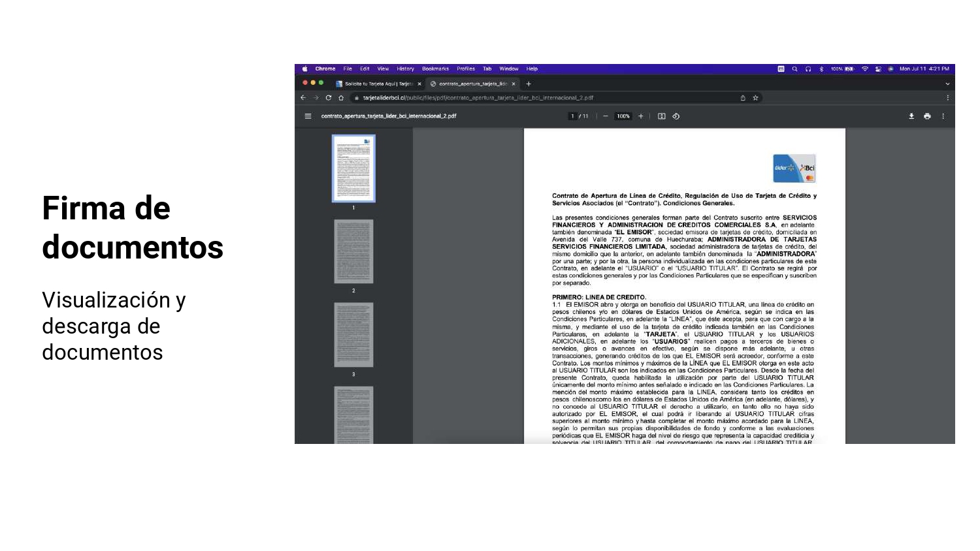Print the PDF document
The image size is (980, 551).
tap(927, 116)
